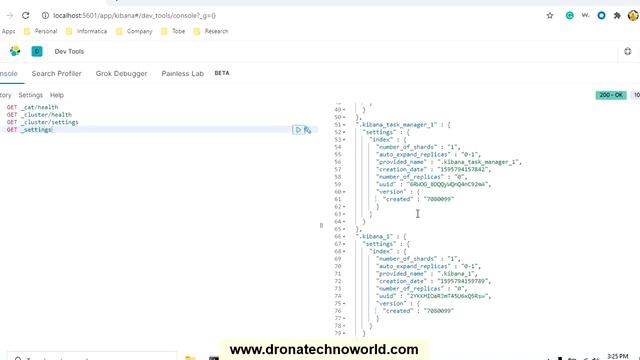Click the browser forward arrow
Screen dimensions: 640x360
click(10, 16)
